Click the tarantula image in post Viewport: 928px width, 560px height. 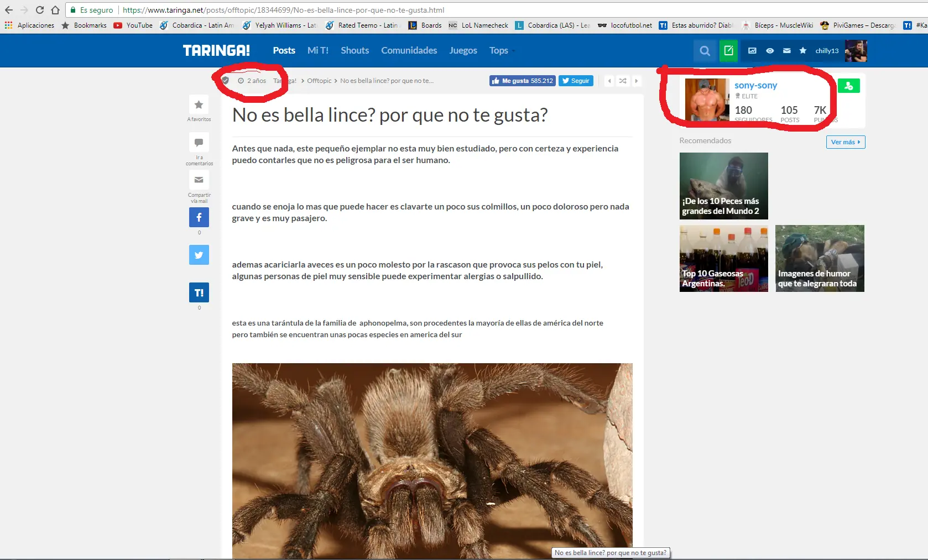[x=432, y=461]
